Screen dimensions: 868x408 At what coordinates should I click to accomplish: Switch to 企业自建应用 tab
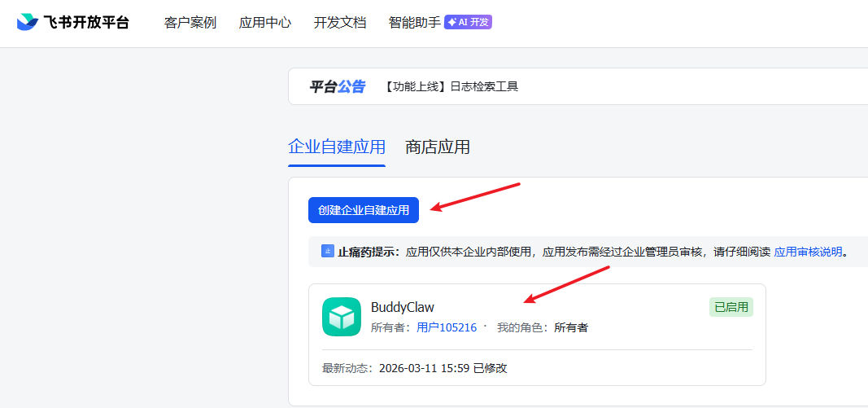click(x=337, y=147)
